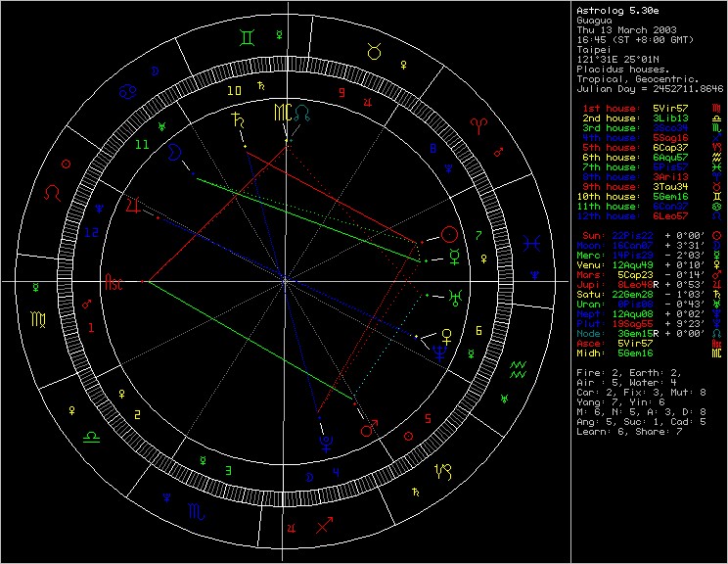
Task: Click the Midheaven MC symbol atop the wheel
Action: 282,112
